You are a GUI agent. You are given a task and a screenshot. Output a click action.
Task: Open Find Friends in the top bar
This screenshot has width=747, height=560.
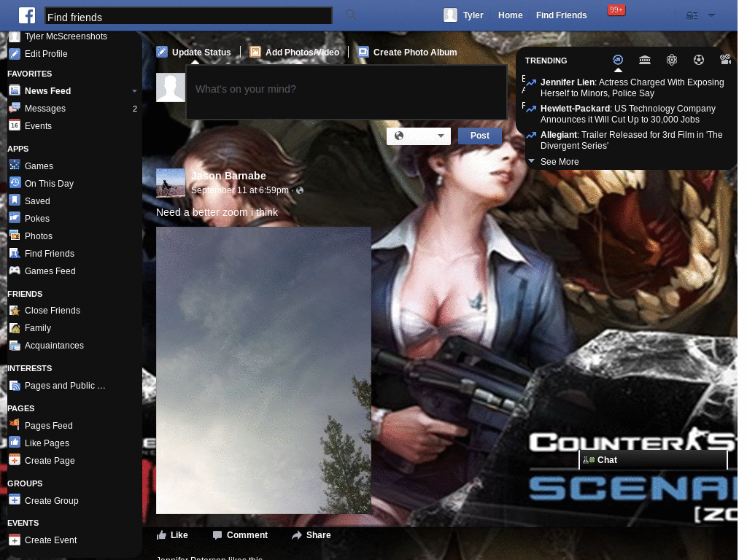pos(561,15)
